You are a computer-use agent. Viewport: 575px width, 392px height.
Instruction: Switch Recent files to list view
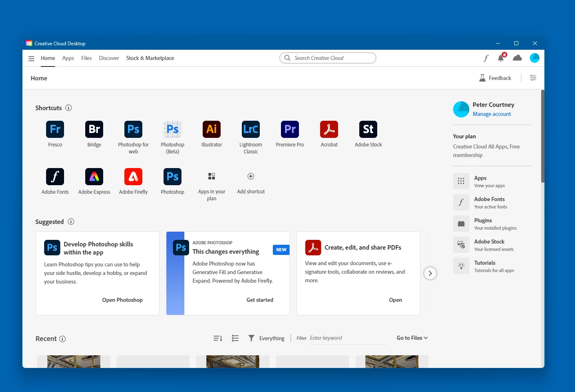pos(235,338)
